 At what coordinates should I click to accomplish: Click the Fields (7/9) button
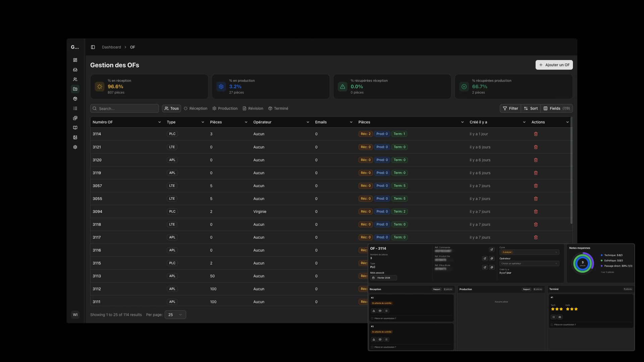click(556, 109)
